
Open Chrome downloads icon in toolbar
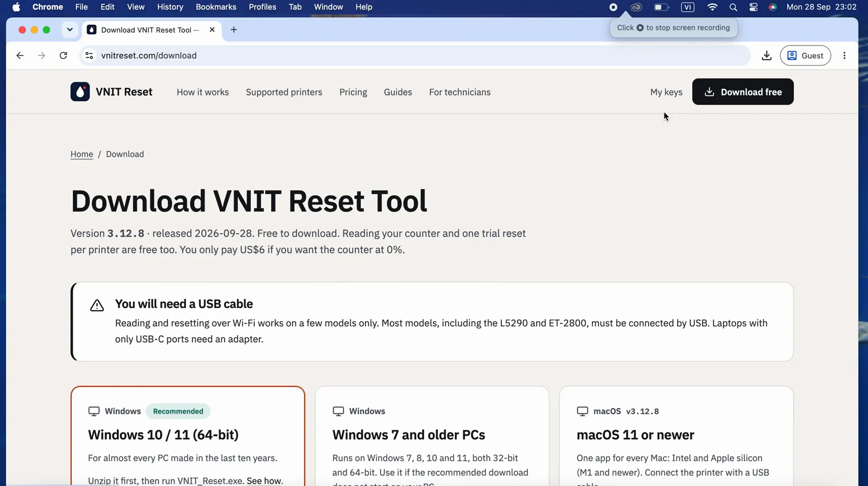pyautogui.click(x=767, y=55)
